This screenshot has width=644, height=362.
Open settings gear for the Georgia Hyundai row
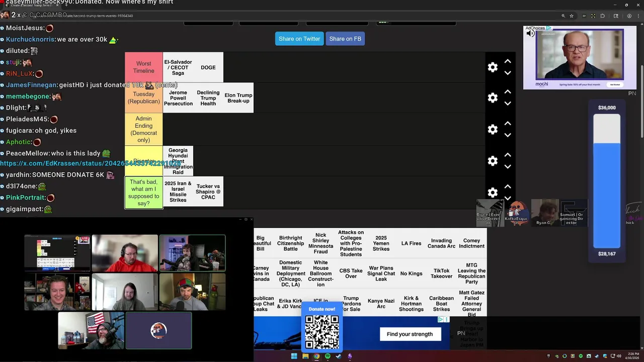click(x=493, y=161)
